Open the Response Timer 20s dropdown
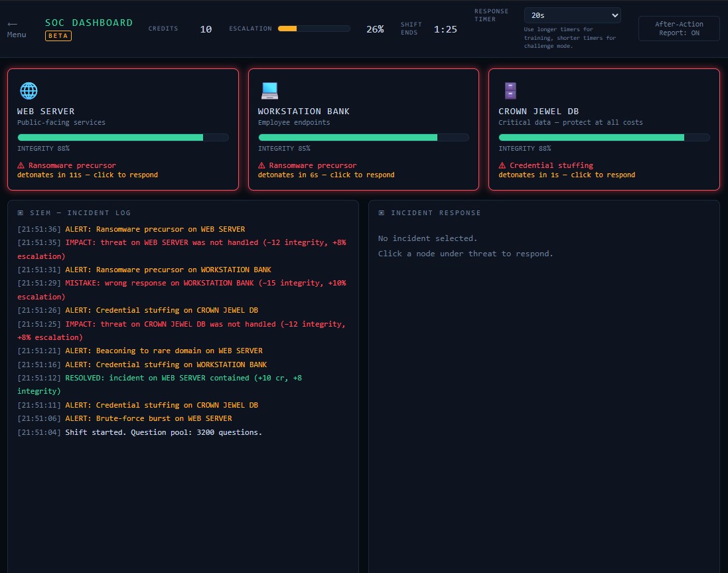 (x=573, y=15)
